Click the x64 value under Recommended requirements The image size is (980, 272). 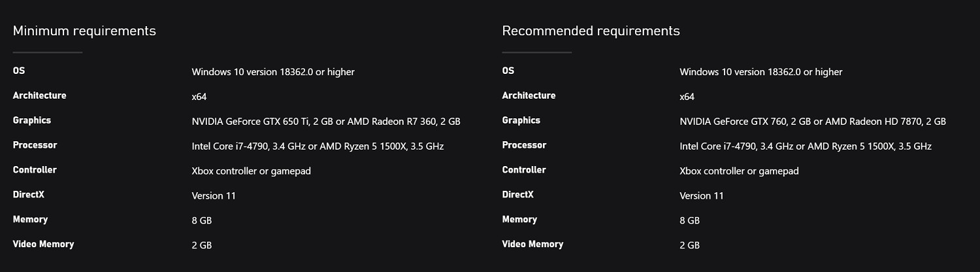(687, 96)
